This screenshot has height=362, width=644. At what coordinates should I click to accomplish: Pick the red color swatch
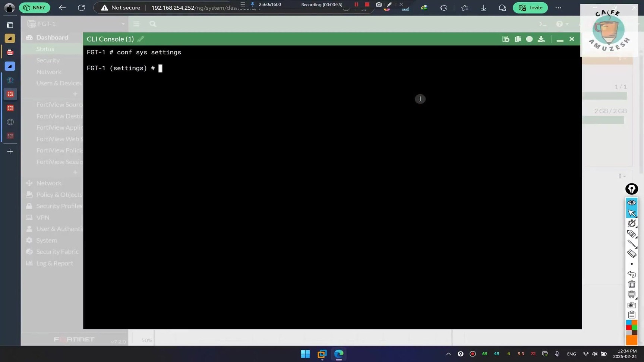(x=629, y=328)
